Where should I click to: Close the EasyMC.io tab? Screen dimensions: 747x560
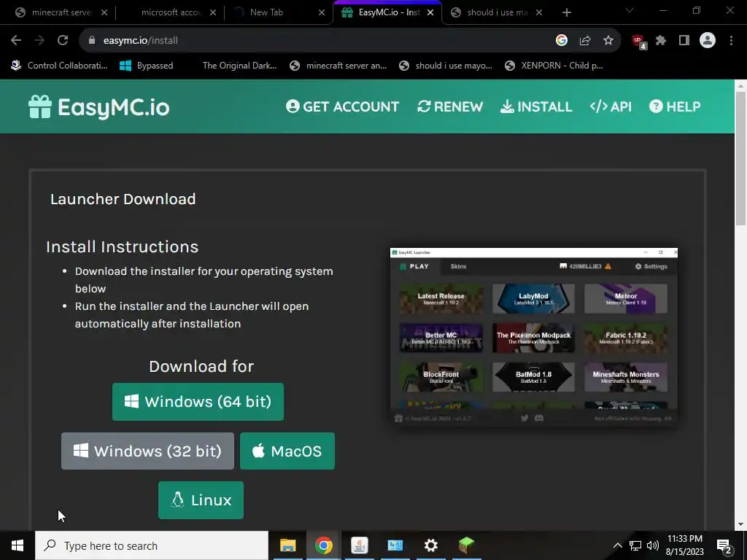430,12
